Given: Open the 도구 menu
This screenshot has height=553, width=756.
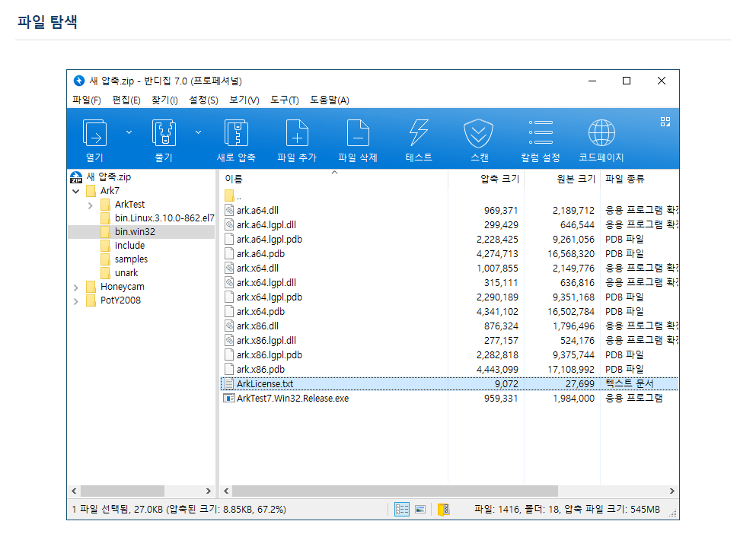Looking at the screenshot, I should (x=283, y=100).
